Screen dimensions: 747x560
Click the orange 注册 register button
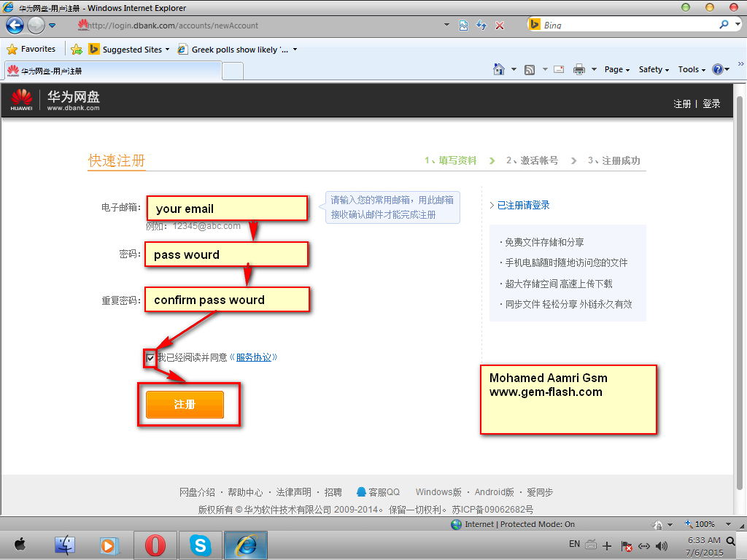(x=185, y=404)
